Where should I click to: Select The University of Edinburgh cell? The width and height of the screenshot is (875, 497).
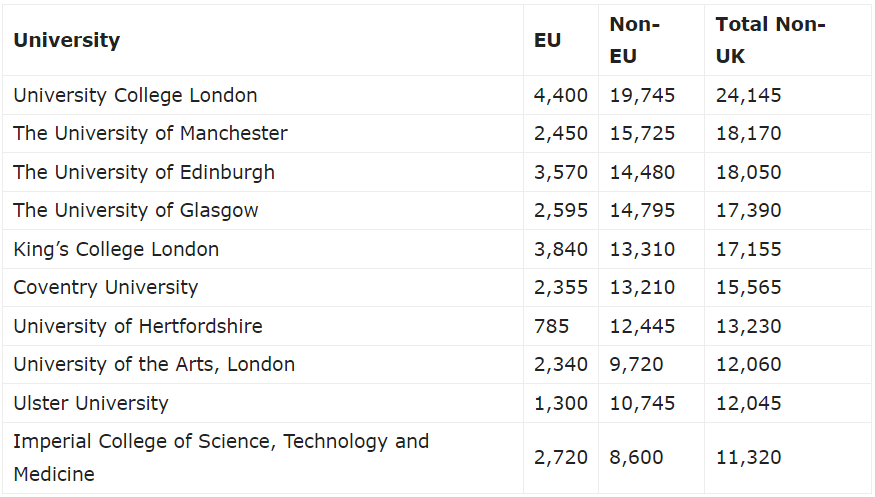[144, 172]
